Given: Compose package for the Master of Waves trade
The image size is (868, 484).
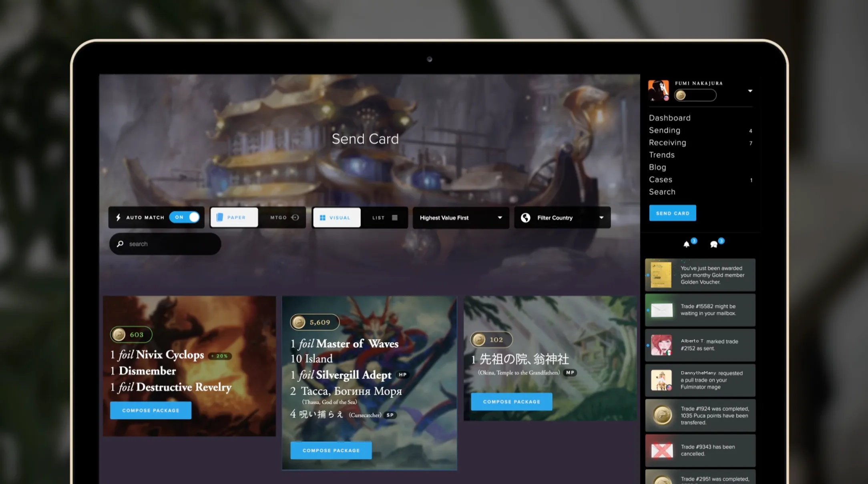Looking at the screenshot, I should pos(331,450).
